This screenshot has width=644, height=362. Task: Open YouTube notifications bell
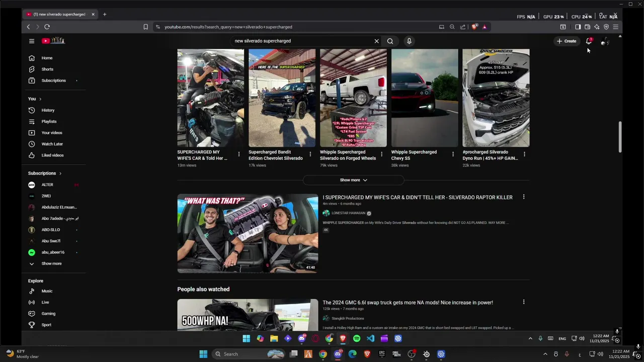pos(589,41)
